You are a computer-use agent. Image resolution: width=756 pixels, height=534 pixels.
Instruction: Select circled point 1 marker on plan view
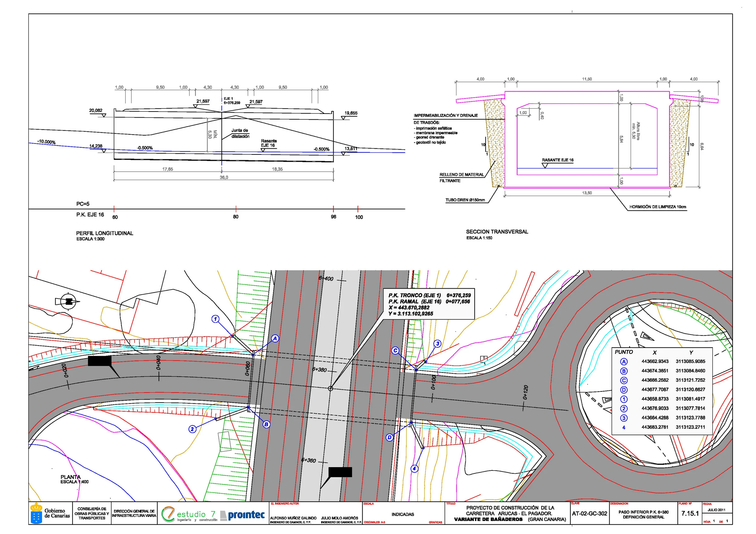tap(215, 319)
